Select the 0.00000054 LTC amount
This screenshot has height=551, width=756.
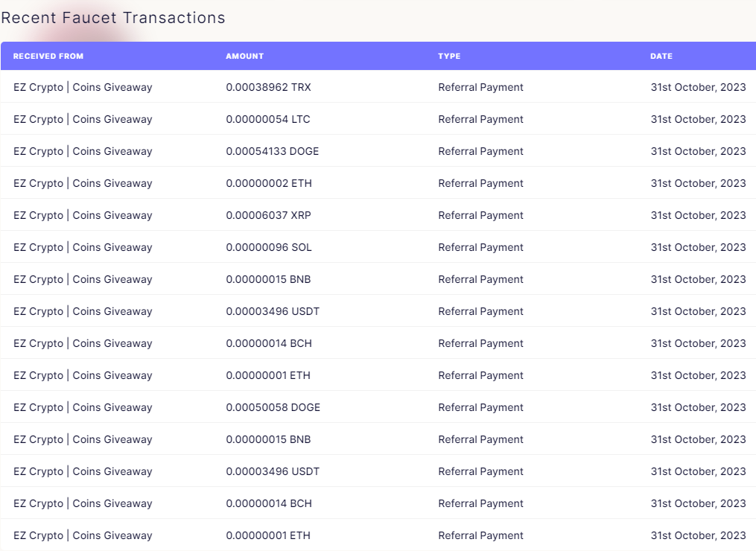click(267, 119)
